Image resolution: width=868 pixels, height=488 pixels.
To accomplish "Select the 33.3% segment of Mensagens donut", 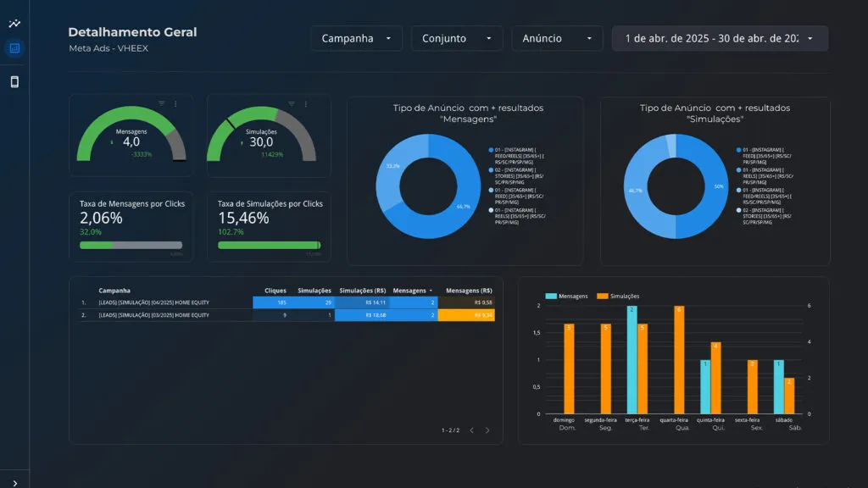I will (392, 166).
